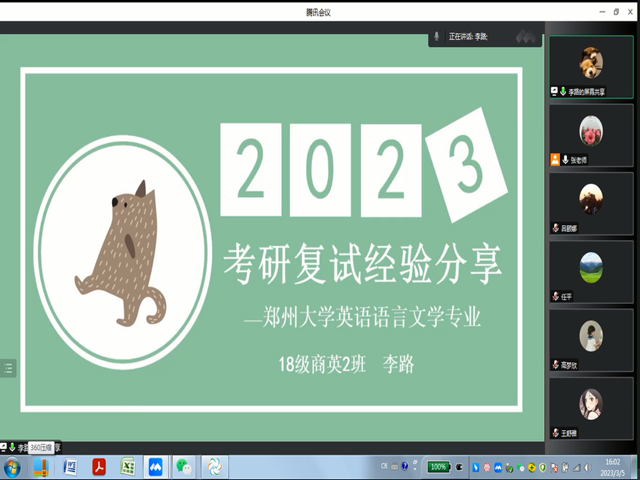This screenshot has height=480, width=640.
Task: Open the 360压缩 archive app in the taskbar
Action: tap(41, 467)
